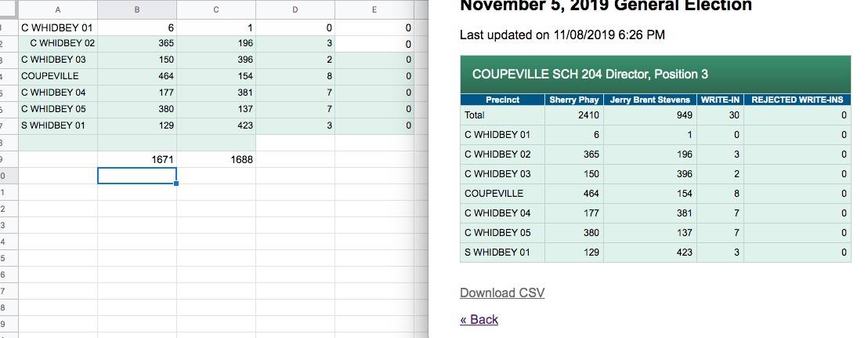This screenshot has width=868, height=338.
Task: Select the column D header
Action: click(x=295, y=9)
